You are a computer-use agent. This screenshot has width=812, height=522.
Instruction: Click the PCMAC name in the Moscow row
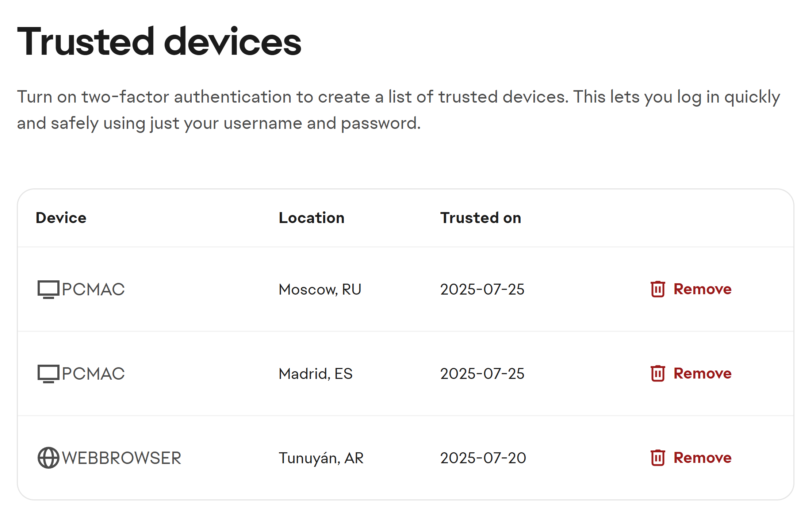coord(93,289)
